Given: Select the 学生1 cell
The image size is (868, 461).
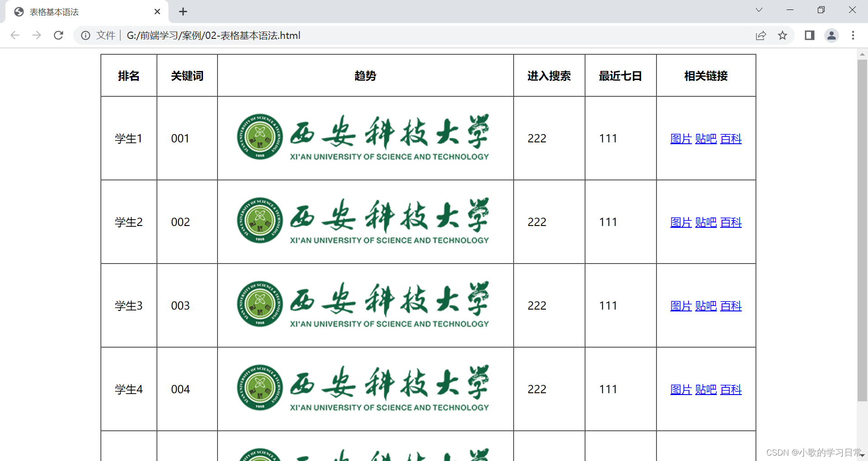Looking at the screenshot, I should coord(129,138).
